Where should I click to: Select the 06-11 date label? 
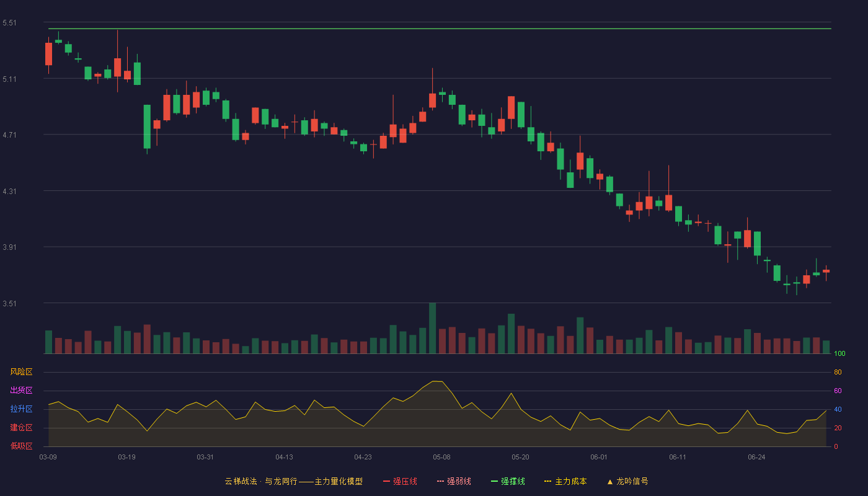pos(678,457)
